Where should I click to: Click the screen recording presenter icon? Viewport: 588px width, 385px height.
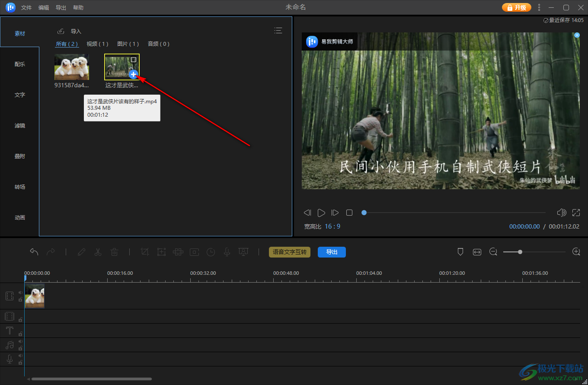(x=243, y=252)
